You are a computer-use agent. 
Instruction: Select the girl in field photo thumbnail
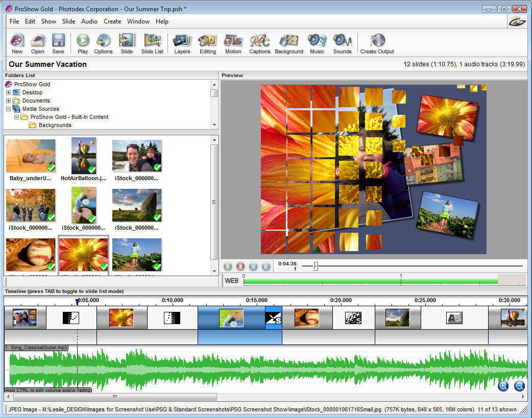(137, 255)
